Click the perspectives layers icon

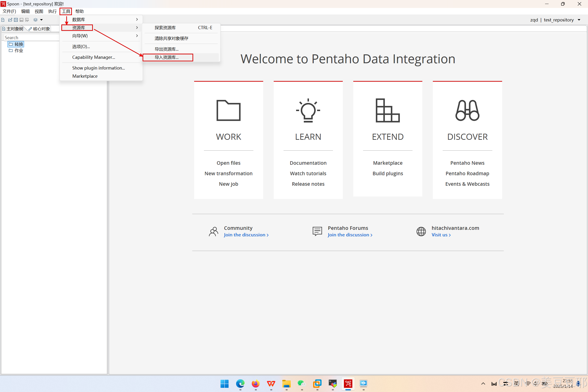pos(35,20)
